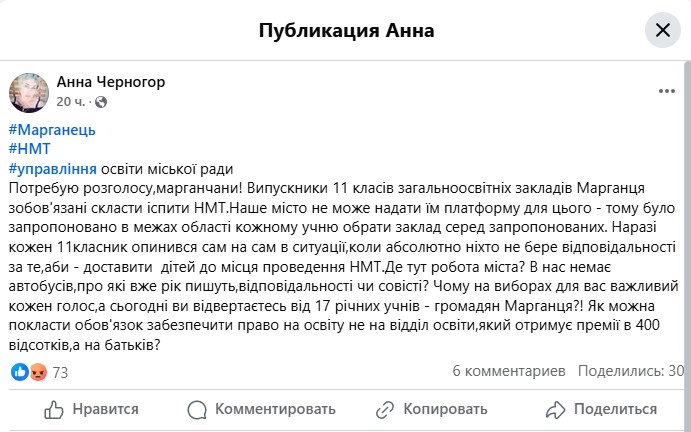View the Поделились: 30 shares list
691x432 pixels.
(633, 371)
